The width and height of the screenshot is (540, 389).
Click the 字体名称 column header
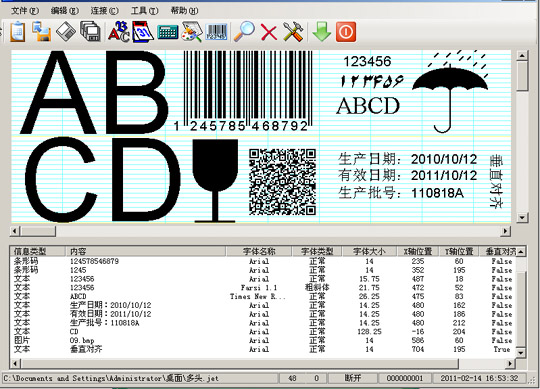259,251
